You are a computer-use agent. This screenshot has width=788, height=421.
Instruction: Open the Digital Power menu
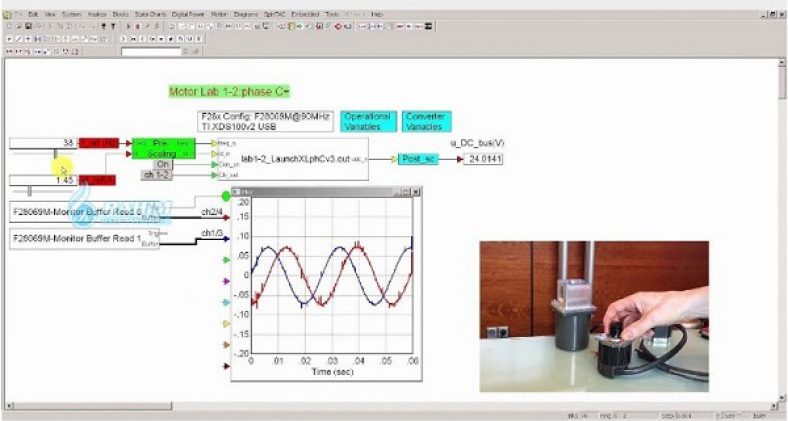188,14
